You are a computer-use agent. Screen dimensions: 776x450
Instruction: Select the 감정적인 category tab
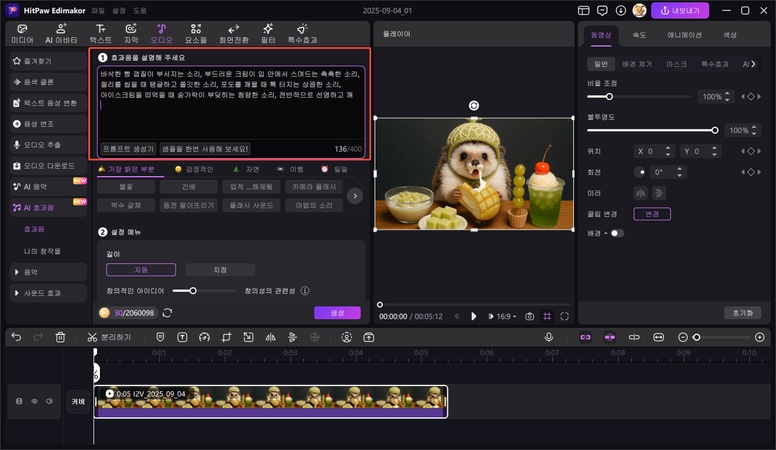coord(194,169)
